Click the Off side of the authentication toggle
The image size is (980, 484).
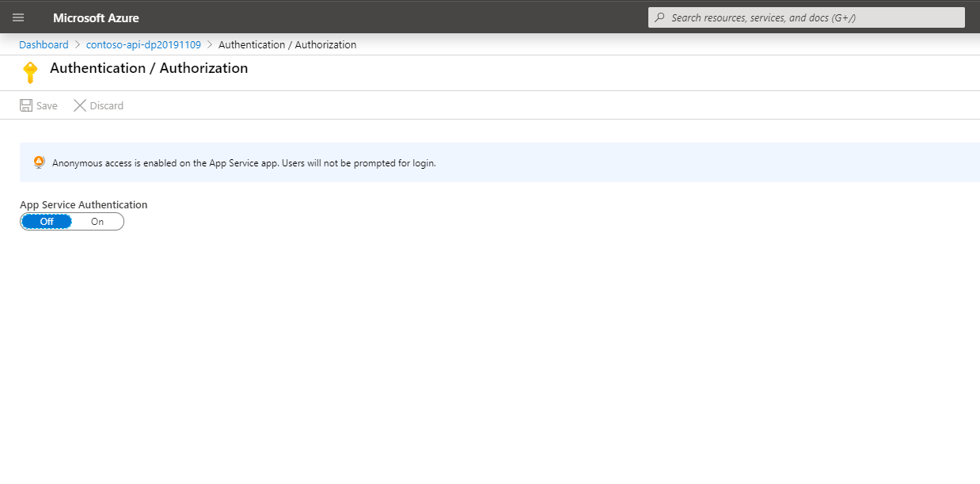coord(46,221)
